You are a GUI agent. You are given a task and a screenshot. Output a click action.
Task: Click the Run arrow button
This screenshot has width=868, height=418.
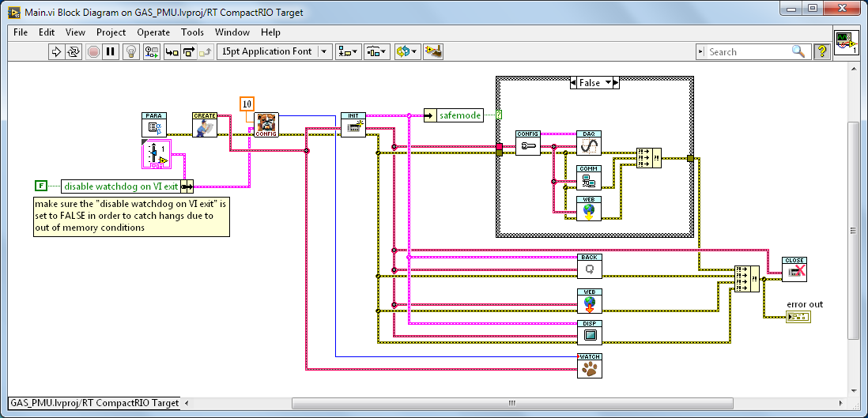point(56,51)
